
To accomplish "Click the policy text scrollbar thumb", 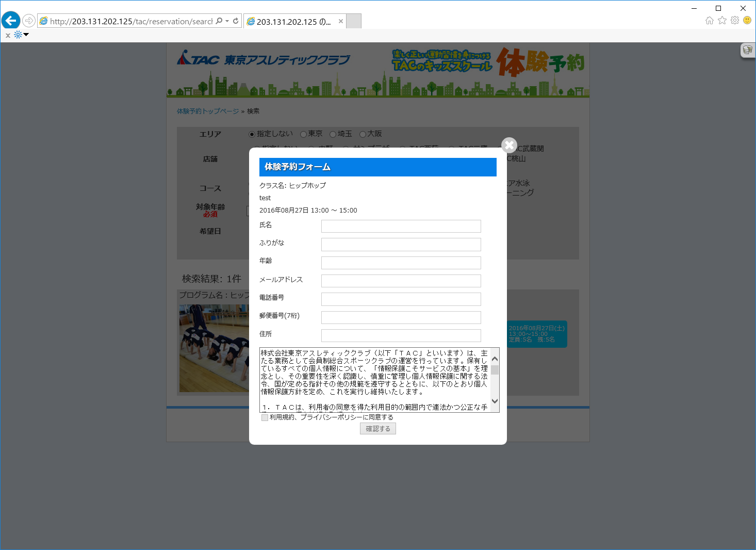I will (495, 370).
